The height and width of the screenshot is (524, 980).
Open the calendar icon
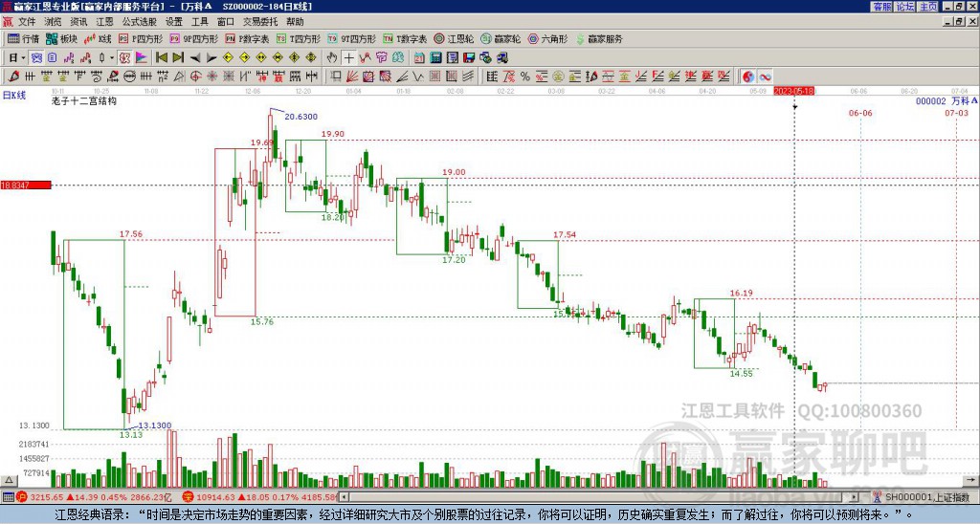[x=419, y=58]
